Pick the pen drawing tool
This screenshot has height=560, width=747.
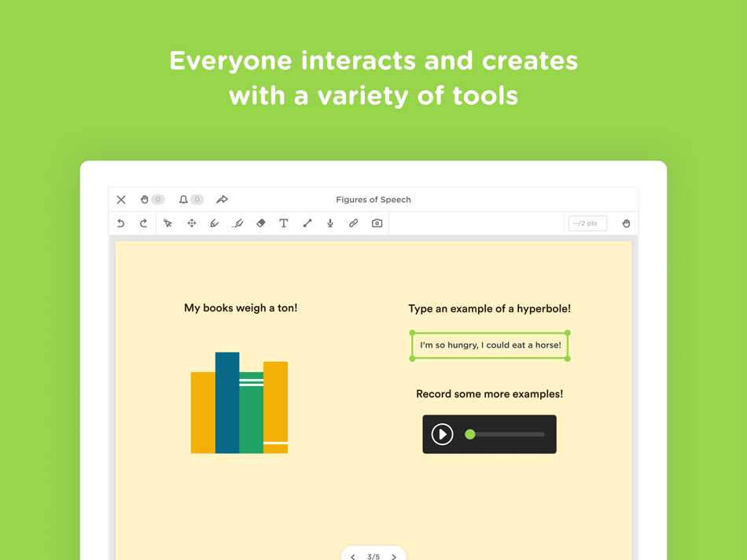214,223
